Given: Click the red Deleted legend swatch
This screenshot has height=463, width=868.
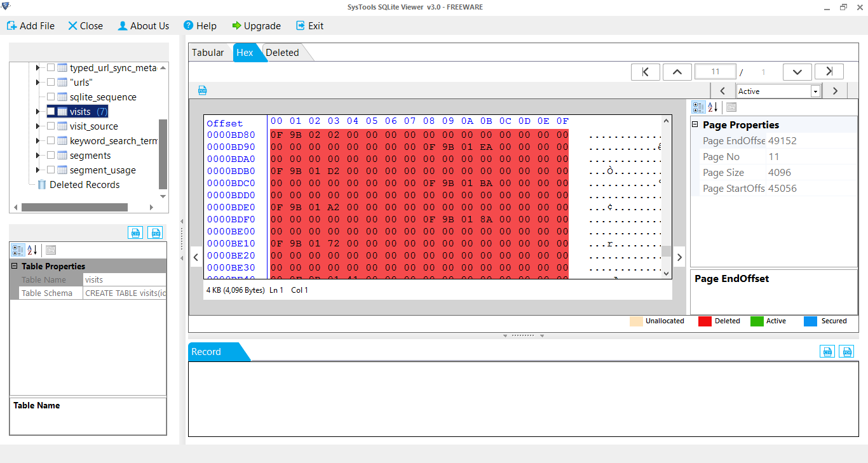Looking at the screenshot, I should click(705, 321).
